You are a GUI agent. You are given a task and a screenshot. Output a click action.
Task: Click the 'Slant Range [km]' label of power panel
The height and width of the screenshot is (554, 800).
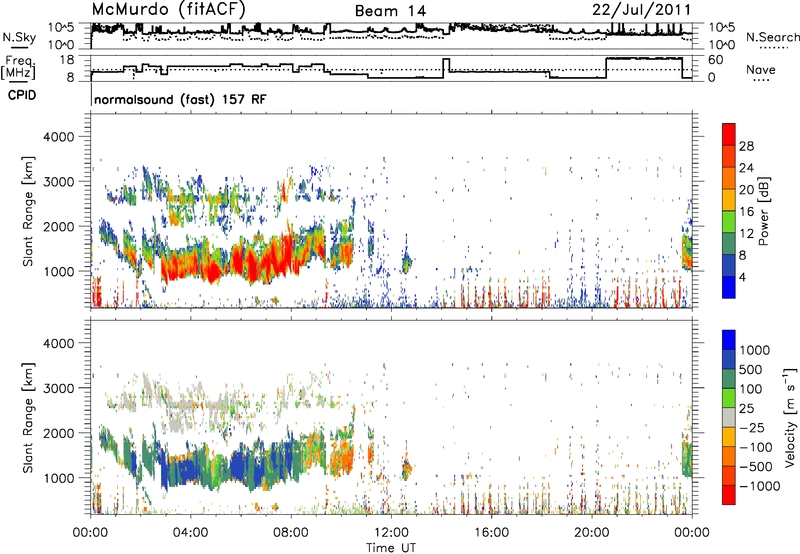click(28, 211)
